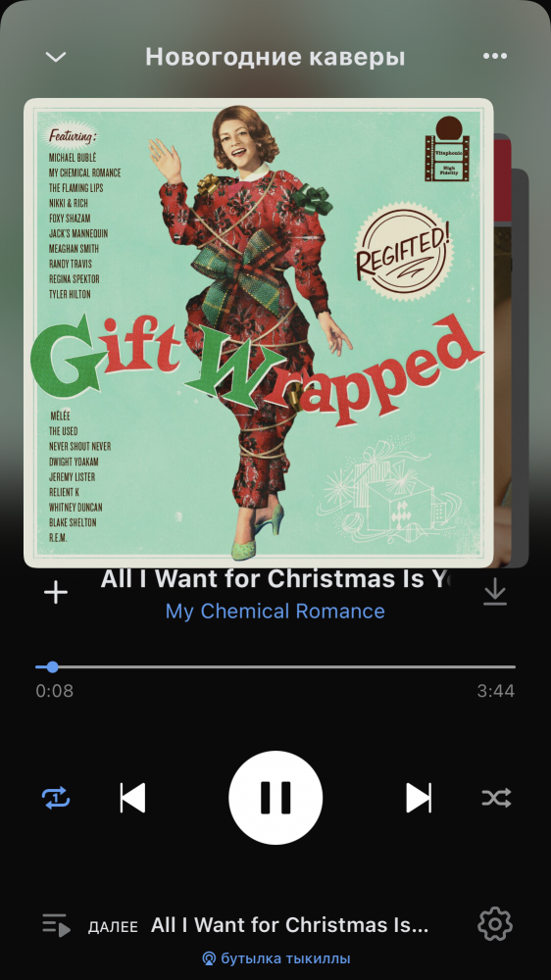Click the broadcast icon beside бутылка тыкиллы
Screen dimensions: 551x980
point(209,958)
